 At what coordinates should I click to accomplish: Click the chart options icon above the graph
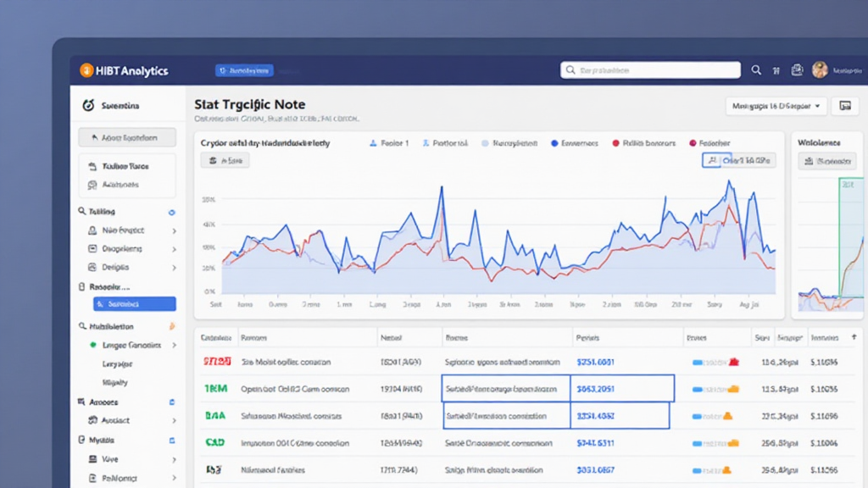tap(713, 160)
